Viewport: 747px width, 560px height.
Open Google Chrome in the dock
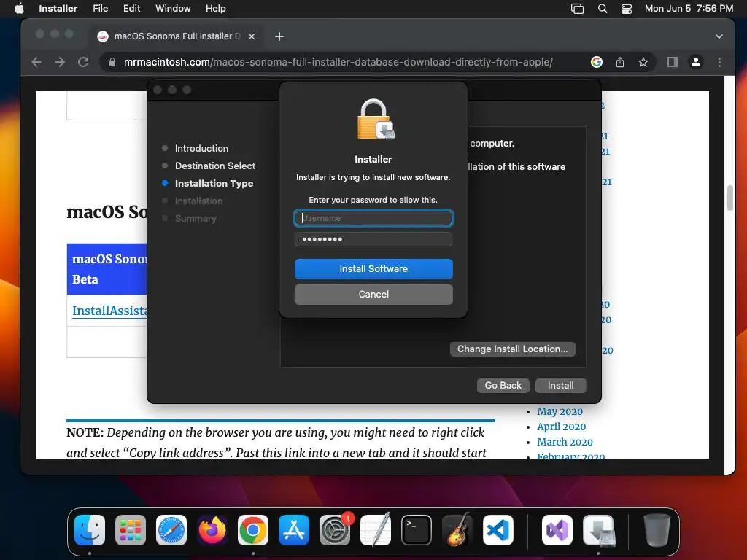tap(253, 530)
